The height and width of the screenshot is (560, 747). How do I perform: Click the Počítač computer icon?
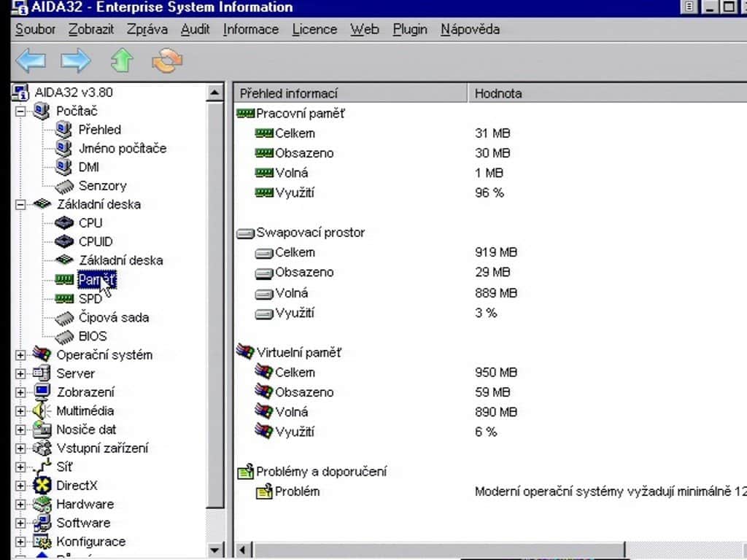42,111
